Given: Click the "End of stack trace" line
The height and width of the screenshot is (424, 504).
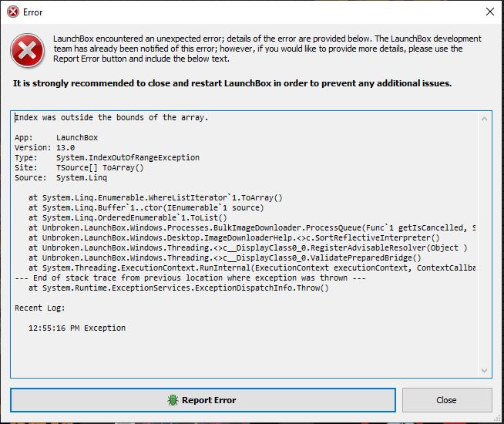Looking at the screenshot, I should (190, 278).
